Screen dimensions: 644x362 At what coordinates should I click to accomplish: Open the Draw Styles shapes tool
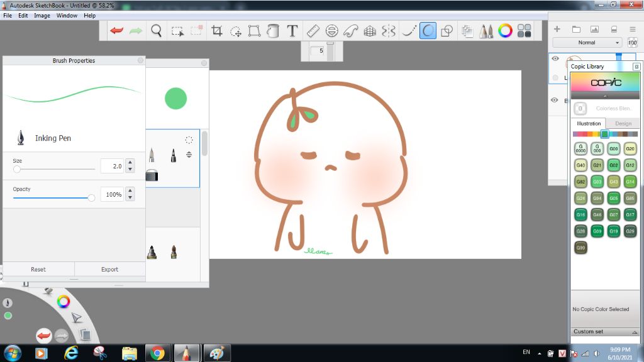(x=447, y=31)
